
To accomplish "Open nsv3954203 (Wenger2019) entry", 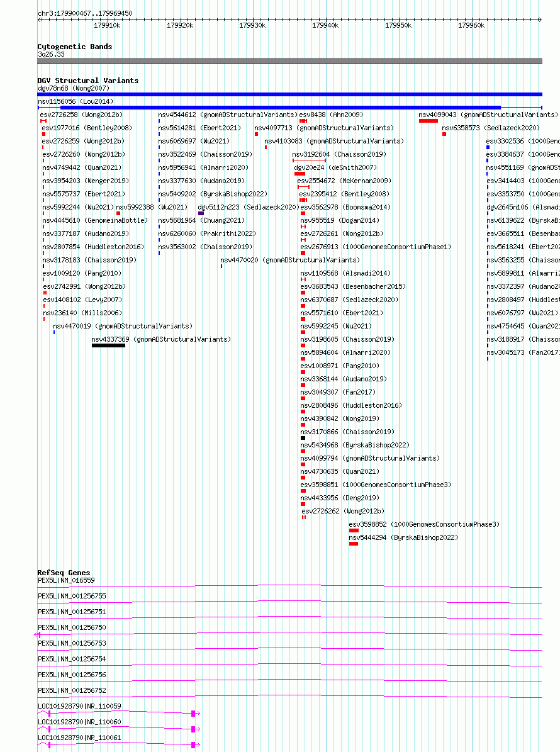I will pyautogui.click(x=86, y=181).
